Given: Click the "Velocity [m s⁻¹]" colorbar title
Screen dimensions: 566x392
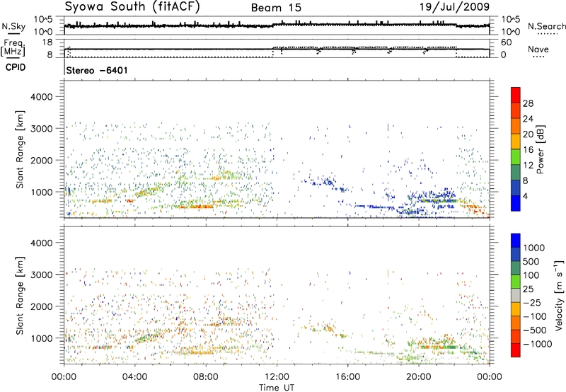Looking at the screenshot, I should tap(559, 296).
